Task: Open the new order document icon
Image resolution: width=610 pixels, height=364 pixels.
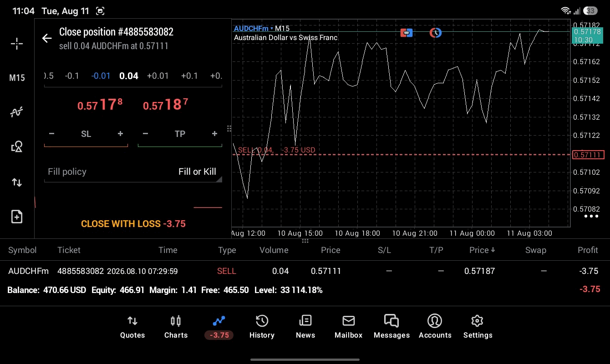Action: [x=17, y=217]
